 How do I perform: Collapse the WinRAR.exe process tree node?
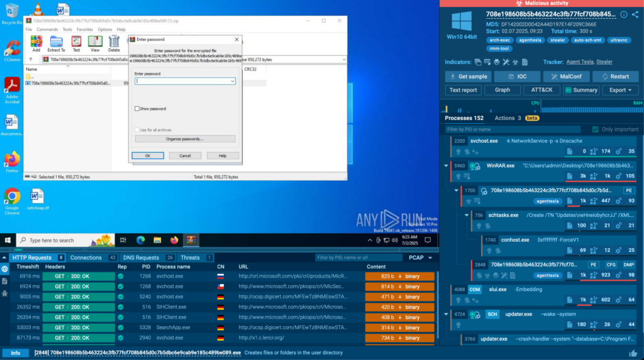pyautogui.click(x=446, y=166)
